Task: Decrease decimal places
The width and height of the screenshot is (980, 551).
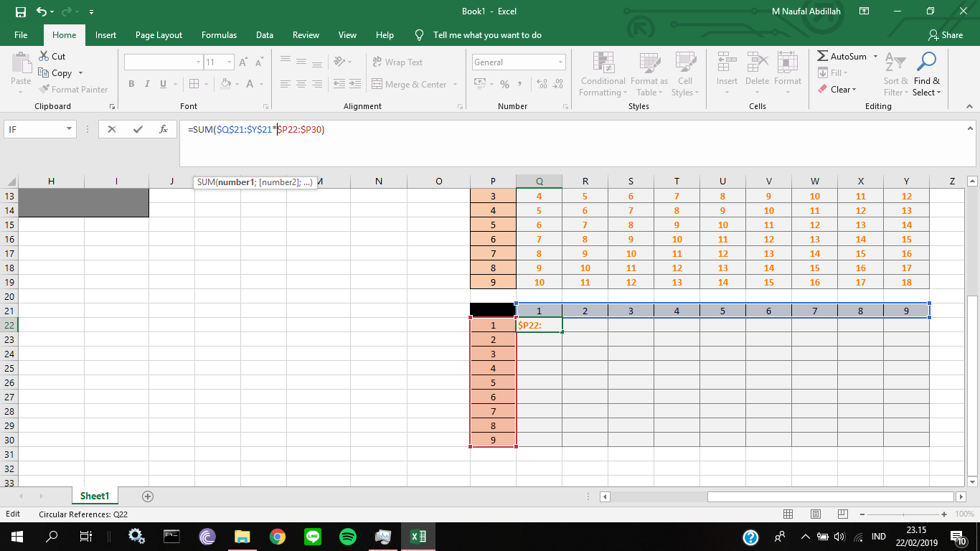Action: click(x=557, y=84)
